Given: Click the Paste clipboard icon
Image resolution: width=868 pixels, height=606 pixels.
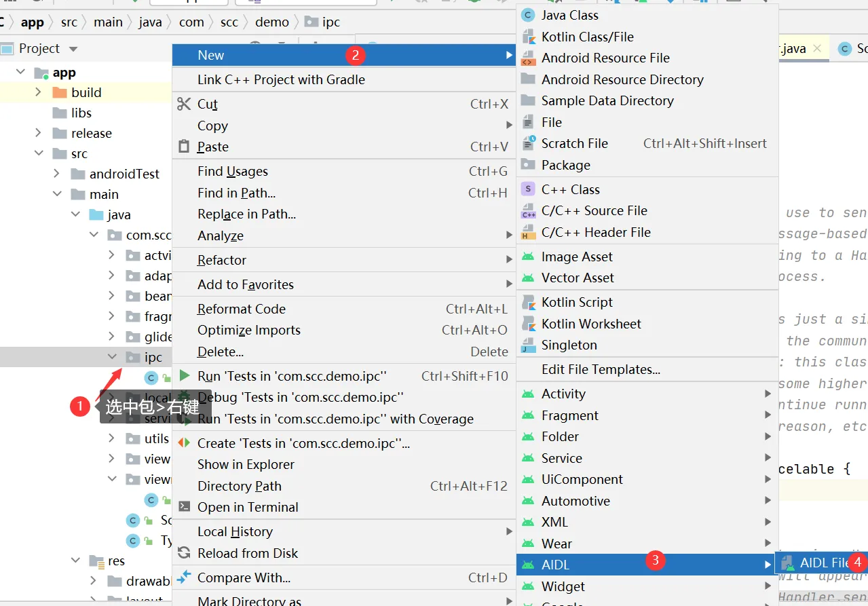Looking at the screenshot, I should [x=184, y=147].
